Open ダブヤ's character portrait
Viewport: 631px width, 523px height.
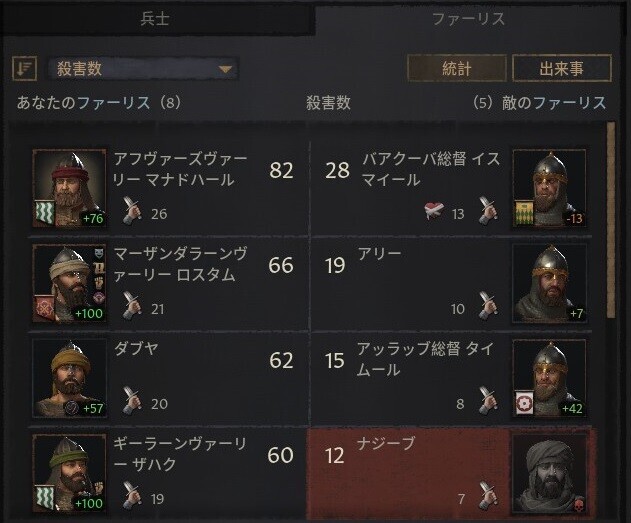[70, 378]
